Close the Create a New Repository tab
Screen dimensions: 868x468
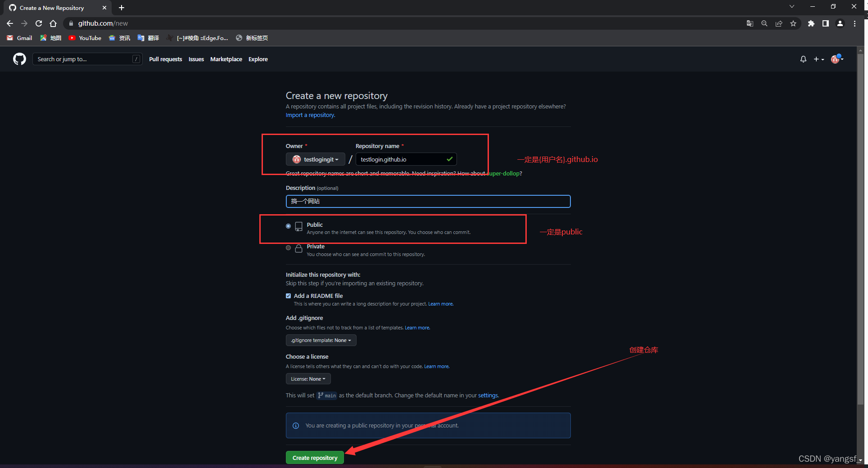104,8
